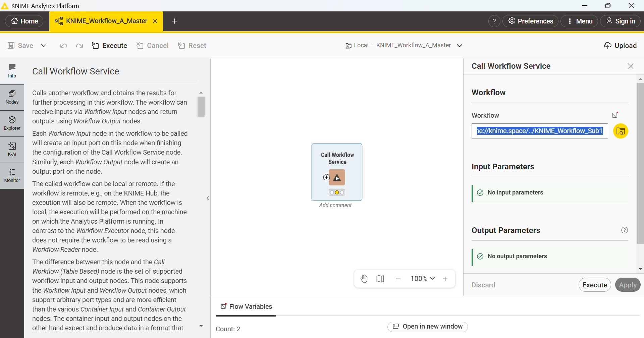Toggle the minimap icon on canvas toolbar

click(x=380, y=279)
